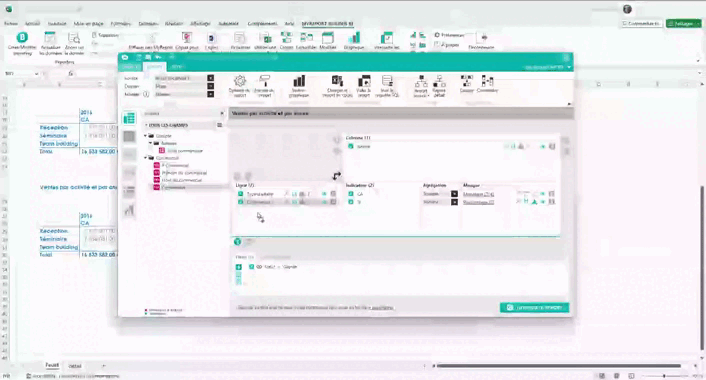Click the green add filter plus icon
This screenshot has height=380, width=706.
(x=239, y=267)
